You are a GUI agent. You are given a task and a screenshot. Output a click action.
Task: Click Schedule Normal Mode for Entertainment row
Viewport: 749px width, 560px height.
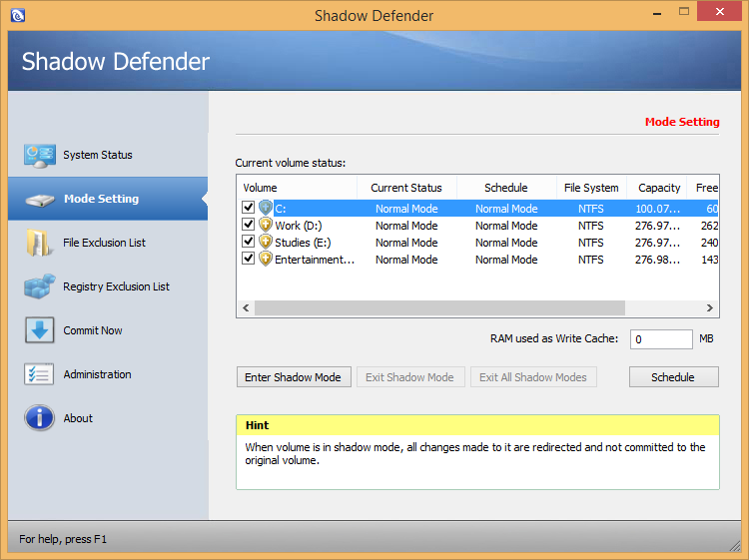(506, 260)
